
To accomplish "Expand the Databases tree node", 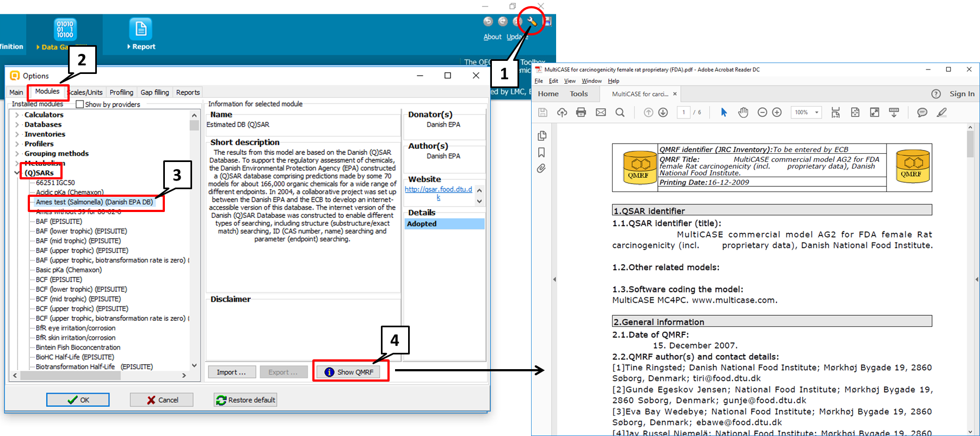I will 17,124.
